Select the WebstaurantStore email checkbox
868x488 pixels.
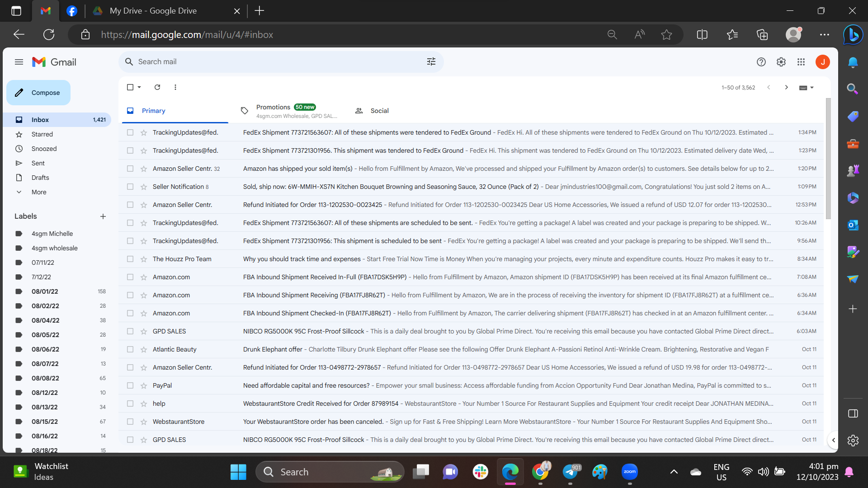pyautogui.click(x=130, y=422)
